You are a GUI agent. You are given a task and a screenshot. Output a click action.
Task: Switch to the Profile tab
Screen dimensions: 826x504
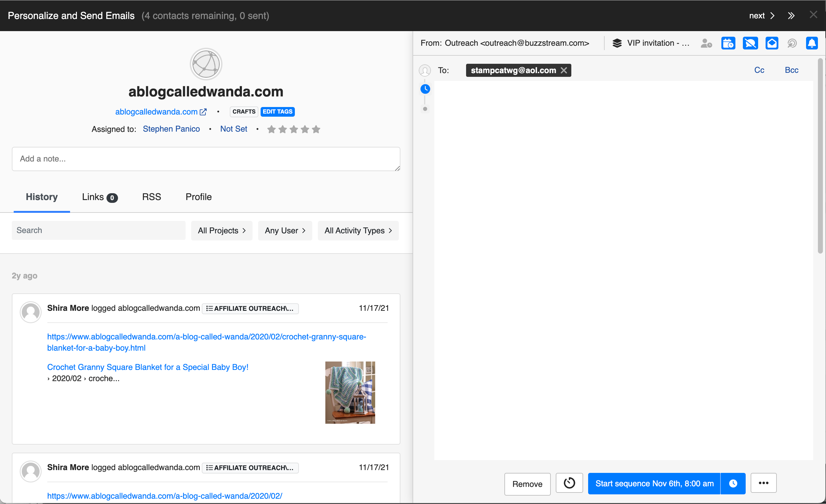[x=198, y=197]
